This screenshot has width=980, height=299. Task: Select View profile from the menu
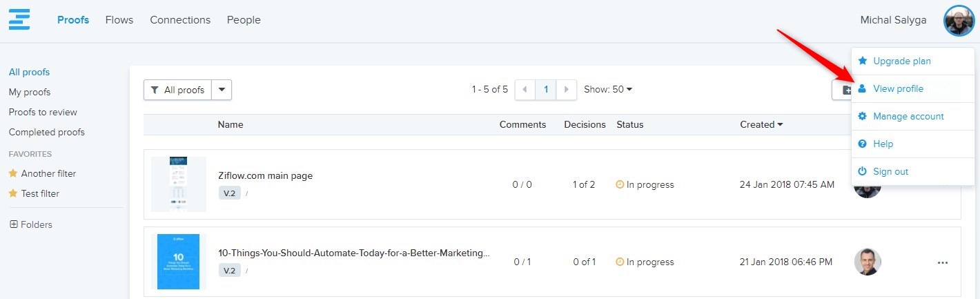(897, 88)
